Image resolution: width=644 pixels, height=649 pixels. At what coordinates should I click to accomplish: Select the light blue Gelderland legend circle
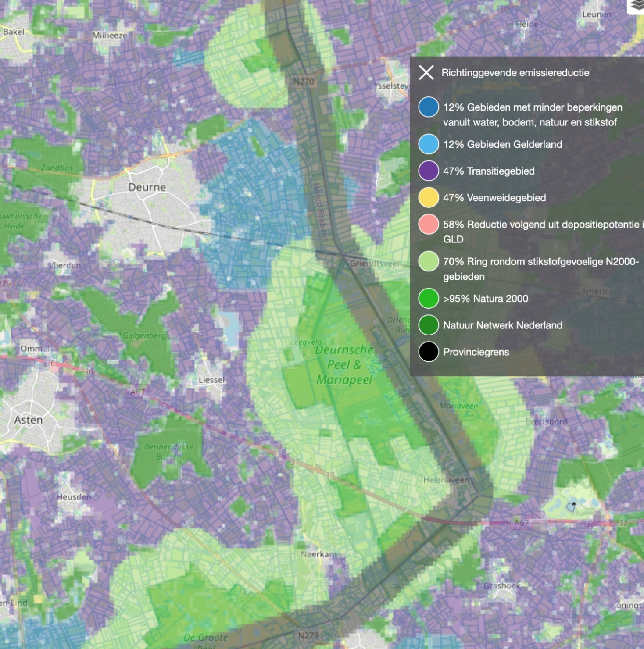[428, 144]
